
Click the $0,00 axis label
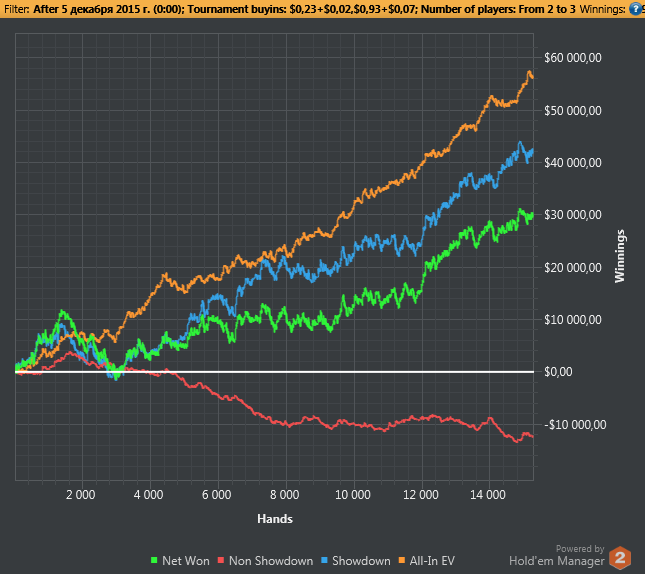click(x=558, y=372)
